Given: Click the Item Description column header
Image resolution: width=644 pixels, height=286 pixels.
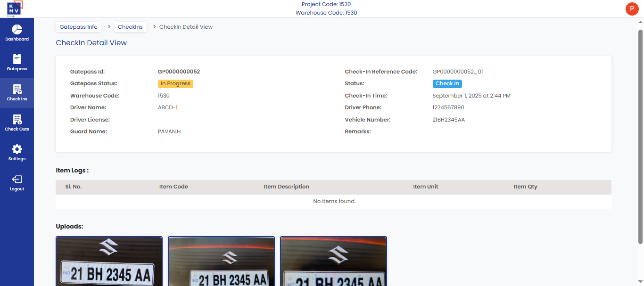Looking at the screenshot, I should click(286, 187).
